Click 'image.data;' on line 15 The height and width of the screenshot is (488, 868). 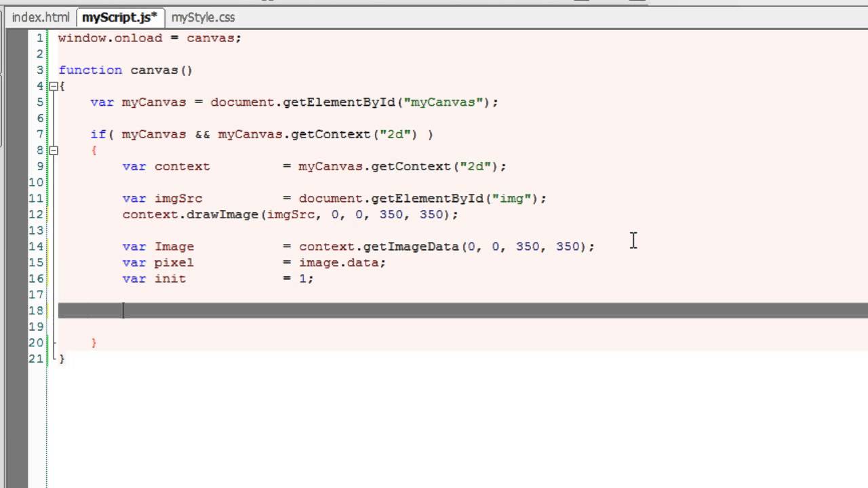coord(342,263)
